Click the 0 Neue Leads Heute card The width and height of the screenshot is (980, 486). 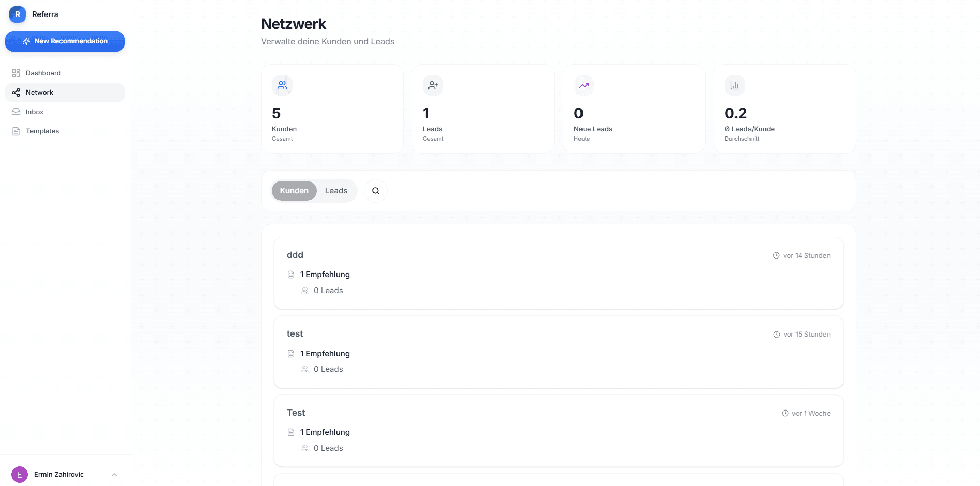tap(634, 109)
